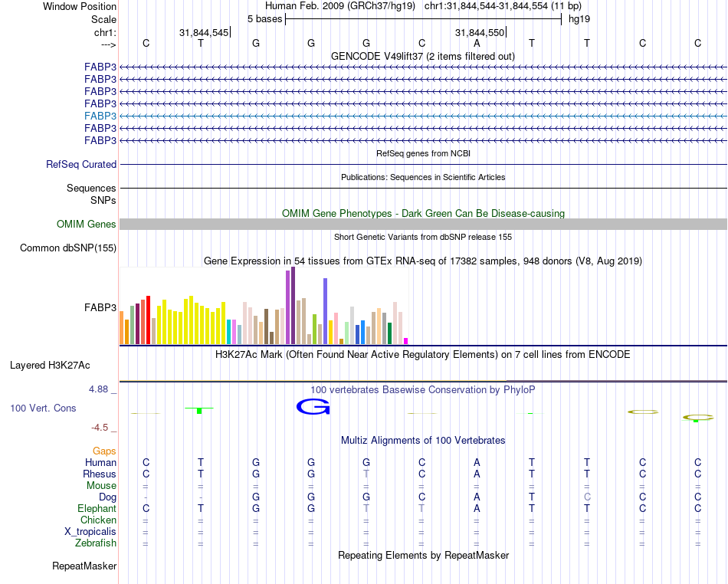Image resolution: width=728 pixels, height=584 pixels.
Task: Click the Sequences label of Publications track
Action: 91,188
